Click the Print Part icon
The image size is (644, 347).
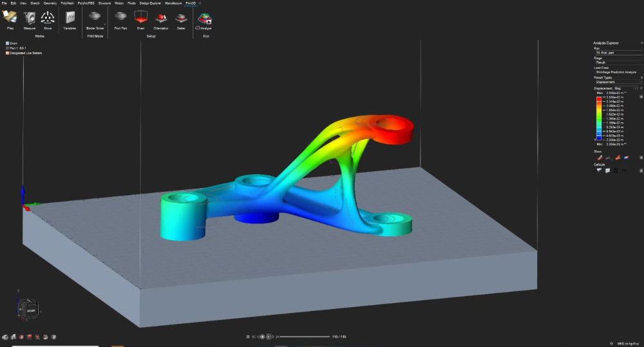120,19
